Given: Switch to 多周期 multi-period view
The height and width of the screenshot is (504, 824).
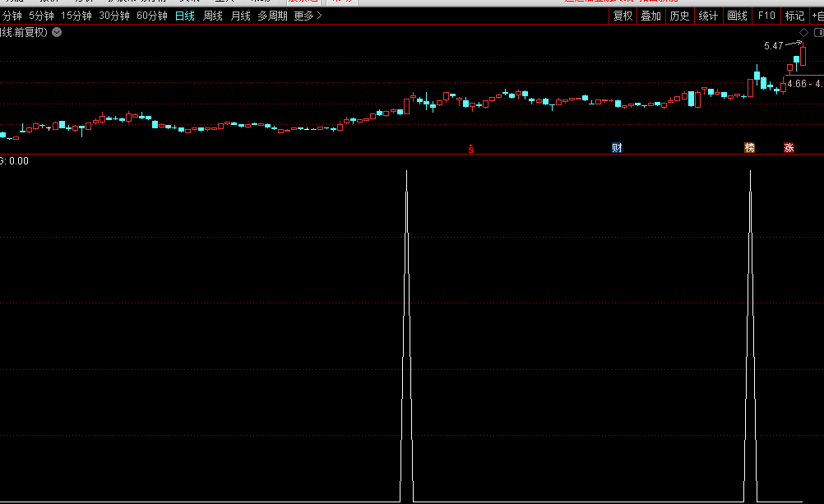Looking at the screenshot, I should point(272,16).
